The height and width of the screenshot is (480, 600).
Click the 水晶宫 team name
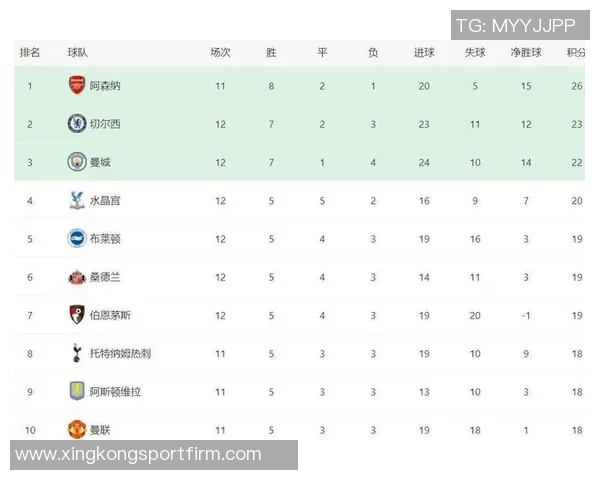(105, 201)
